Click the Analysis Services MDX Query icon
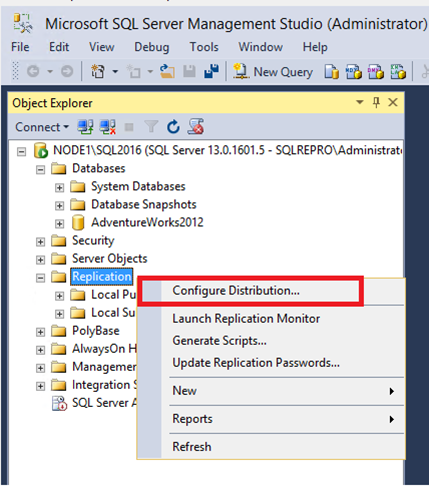 354,72
